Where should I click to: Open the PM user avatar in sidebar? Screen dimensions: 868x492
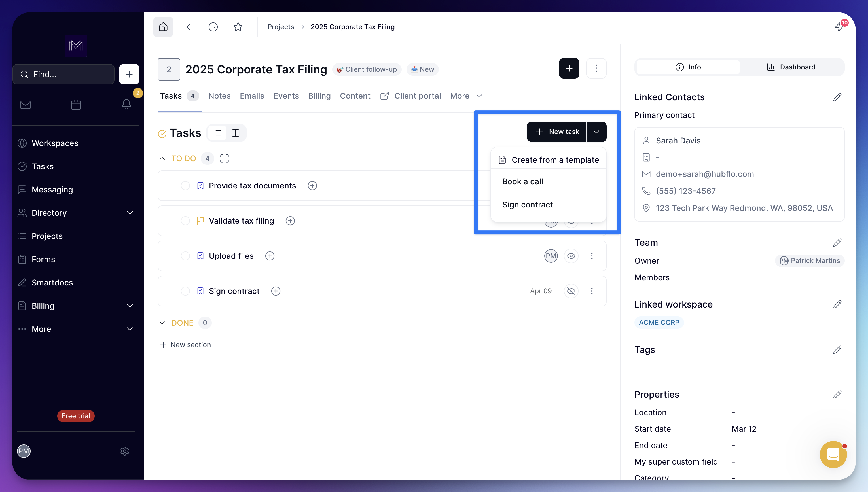[x=24, y=451]
